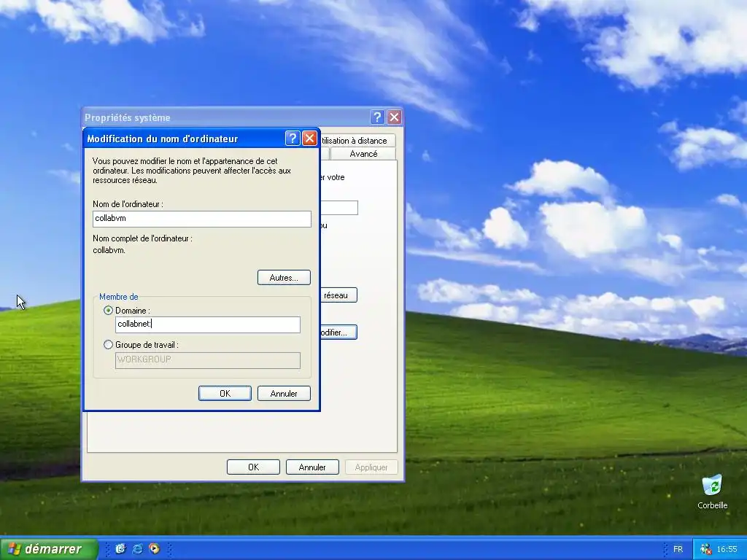Open the démarrer start menu
The height and width of the screenshot is (560, 747).
(x=49, y=549)
